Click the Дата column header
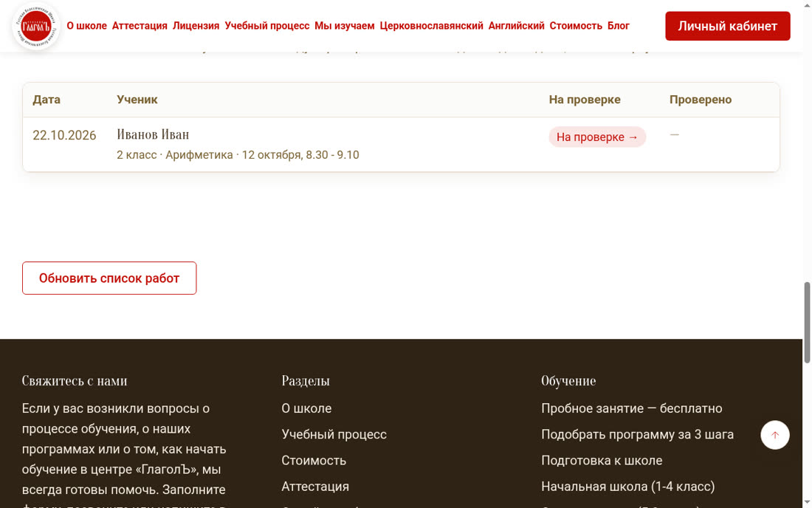This screenshot has height=508, width=812. [x=47, y=100]
